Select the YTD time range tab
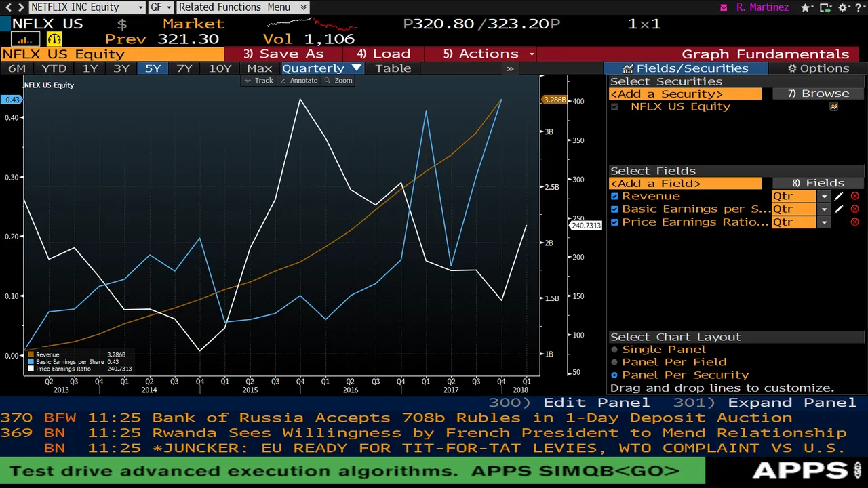This screenshot has width=868, height=488. point(54,68)
